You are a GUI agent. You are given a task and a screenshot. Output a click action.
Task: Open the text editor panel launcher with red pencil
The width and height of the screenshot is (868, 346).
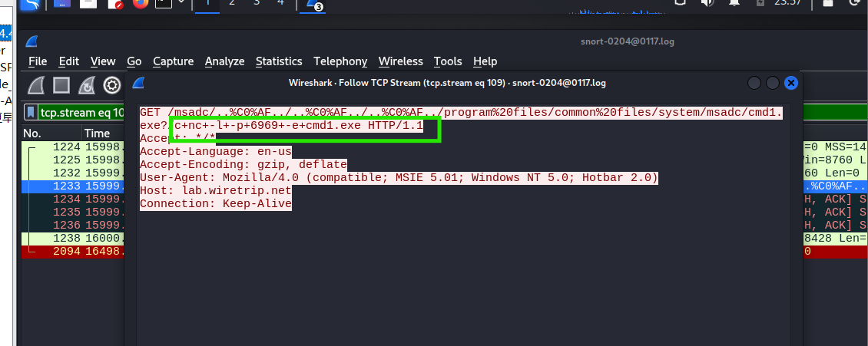click(x=115, y=5)
